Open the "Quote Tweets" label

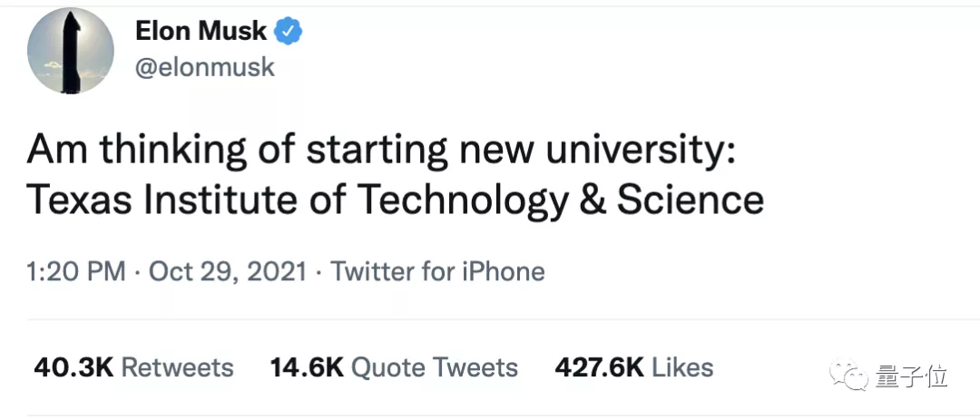click(434, 367)
